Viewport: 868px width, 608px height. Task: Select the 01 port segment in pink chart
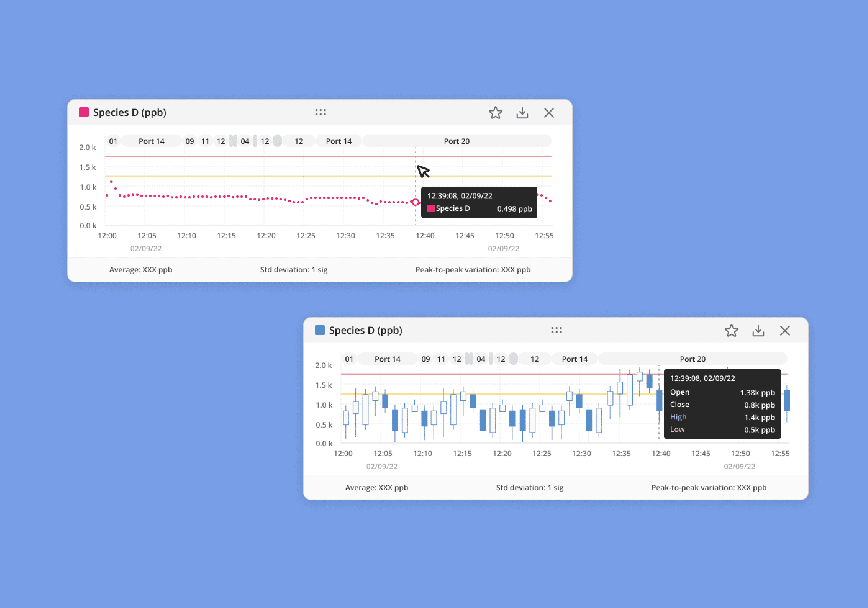tap(113, 141)
